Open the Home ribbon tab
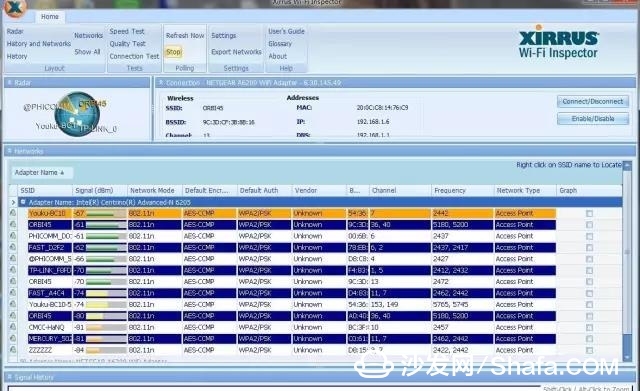The image size is (640, 391). point(50,17)
